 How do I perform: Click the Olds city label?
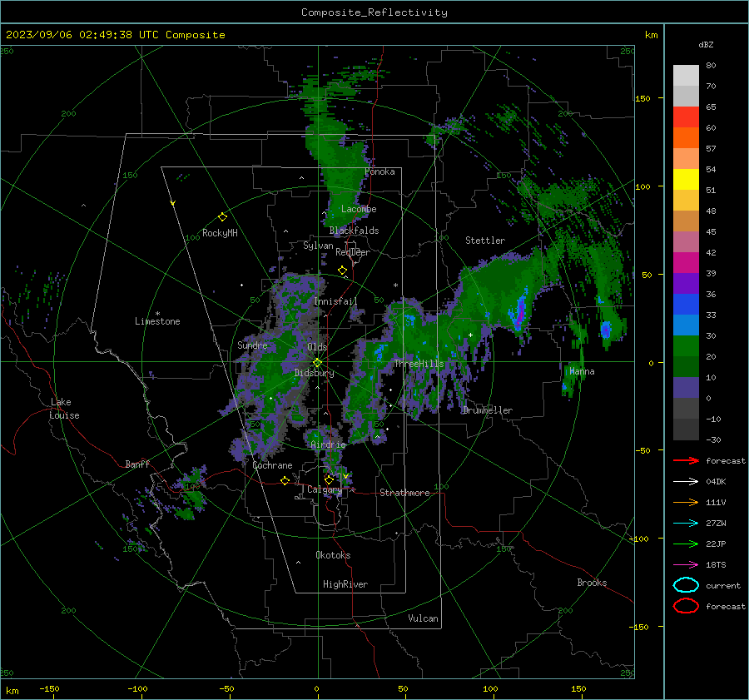click(317, 347)
